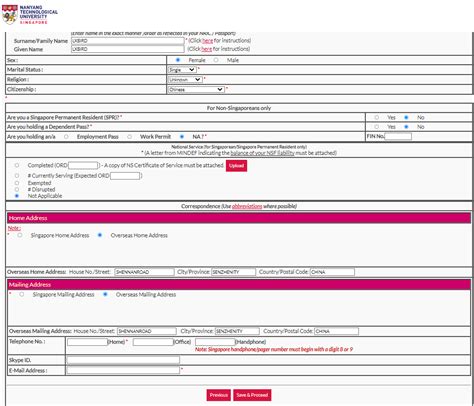Image resolution: width=474 pixels, height=406 pixels.
Task: Focus the Skype ID text field
Action: [x=123, y=360]
